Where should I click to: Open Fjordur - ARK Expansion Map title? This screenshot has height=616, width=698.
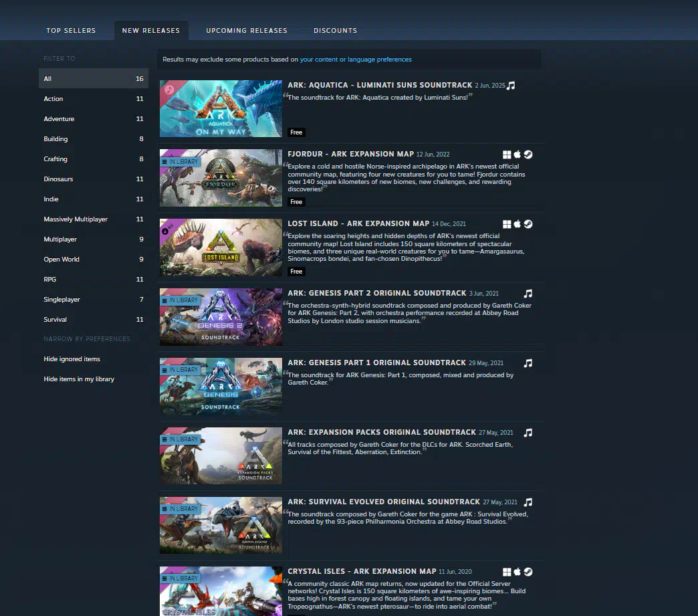(x=351, y=154)
